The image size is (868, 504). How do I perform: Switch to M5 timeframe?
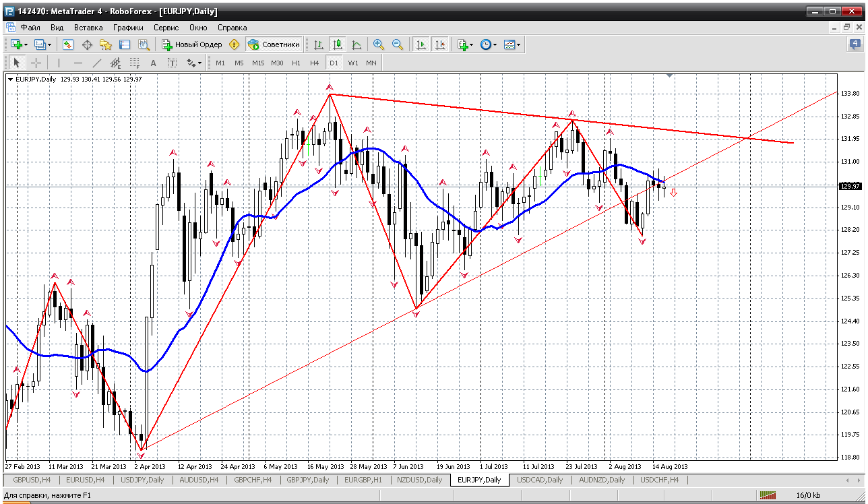pyautogui.click(x=239, y=63)
